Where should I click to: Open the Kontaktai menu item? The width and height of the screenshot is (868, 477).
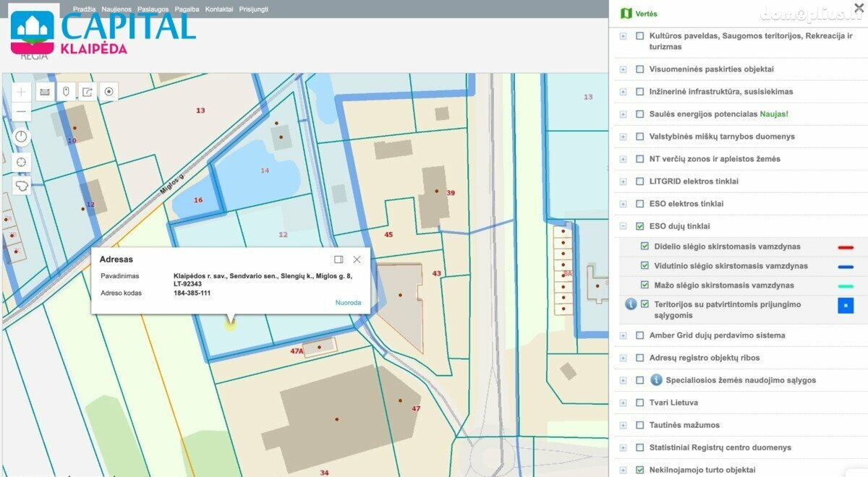[219, 9]
